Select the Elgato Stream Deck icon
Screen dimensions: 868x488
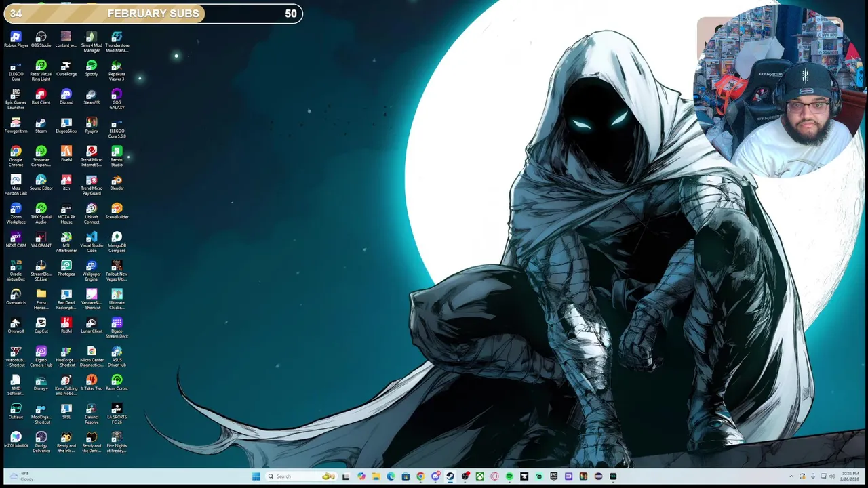pos(117,327)
